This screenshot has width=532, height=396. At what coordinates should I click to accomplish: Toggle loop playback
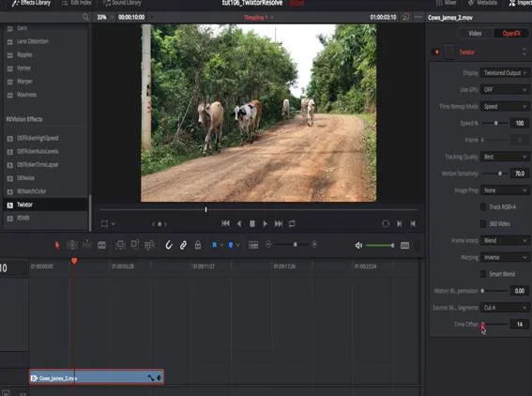click(x=292, y=223)
